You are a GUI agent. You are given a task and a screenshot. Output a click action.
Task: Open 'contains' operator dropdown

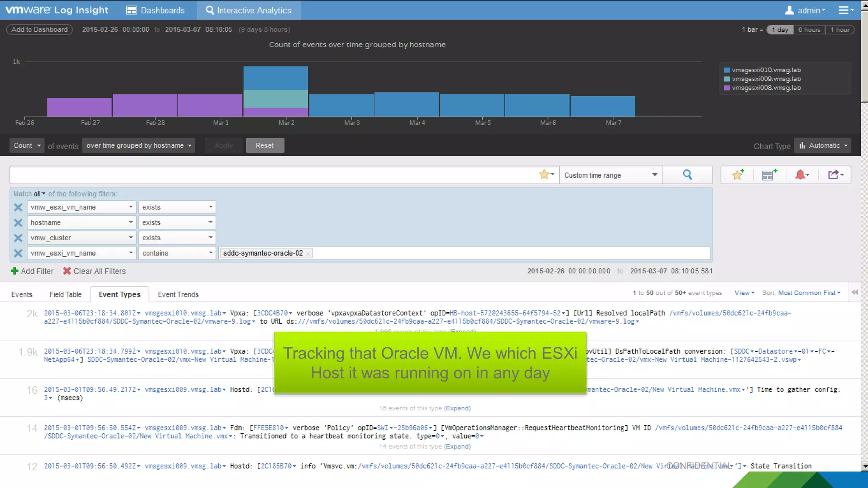(x=177, y=253)
